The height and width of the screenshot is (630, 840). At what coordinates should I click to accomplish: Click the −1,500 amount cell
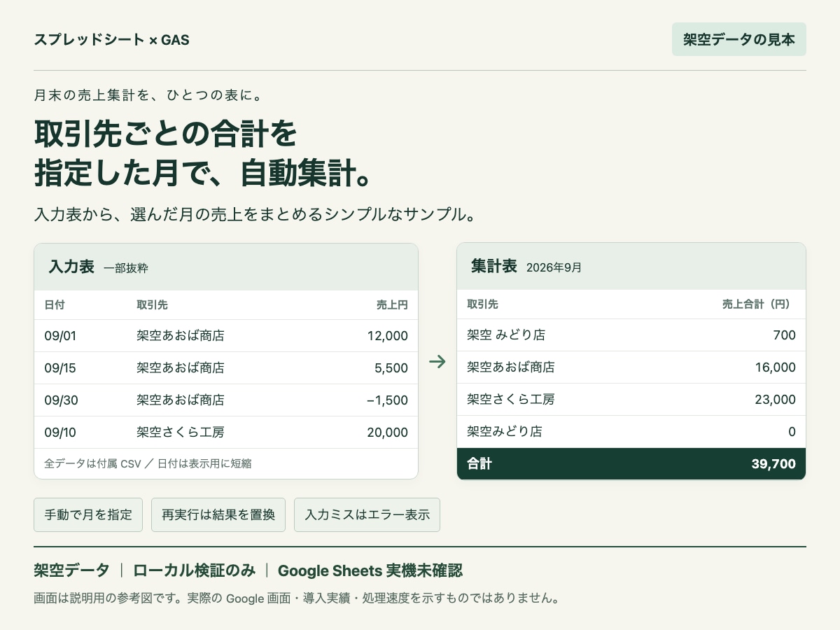click(387, 400)
